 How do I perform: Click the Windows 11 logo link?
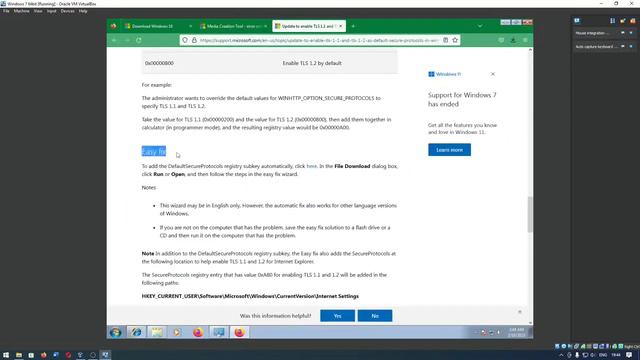[444, 74]
